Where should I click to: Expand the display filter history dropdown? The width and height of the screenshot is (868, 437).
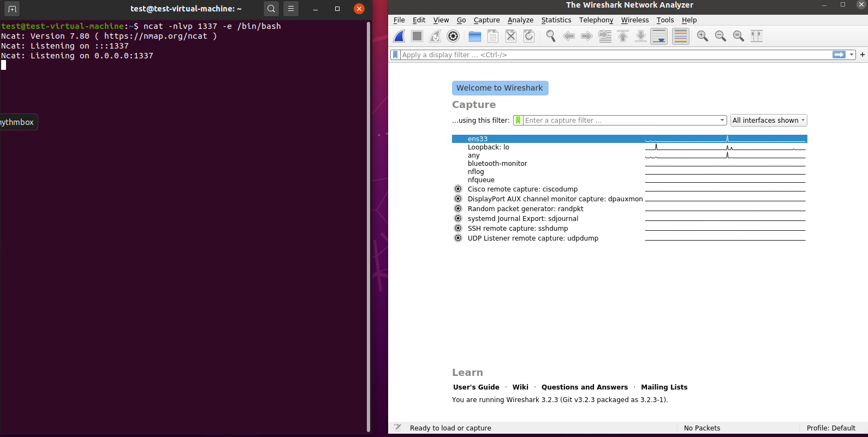coord(852,55)
